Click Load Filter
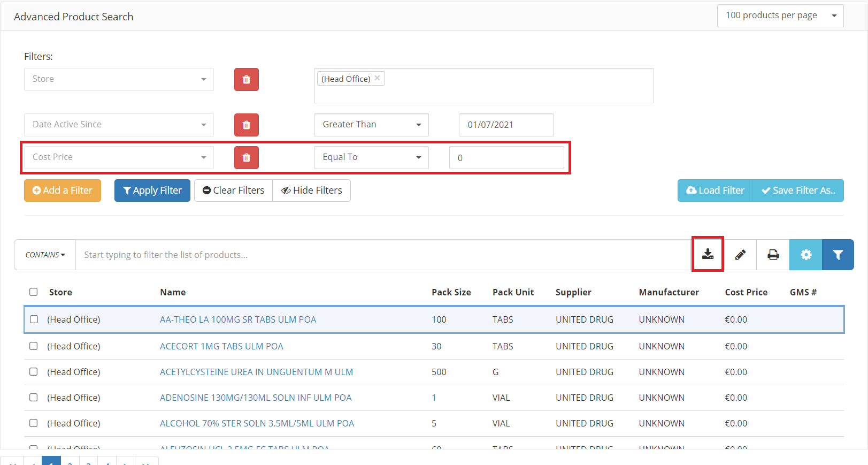This screenshot has width=868, height=465. click(715, 190)
